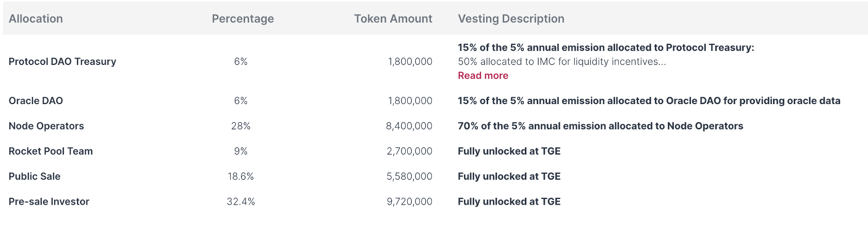Select the Pre-sale Investor row label
The height and width of the screenshot is (234, 868).
(49, 202)
